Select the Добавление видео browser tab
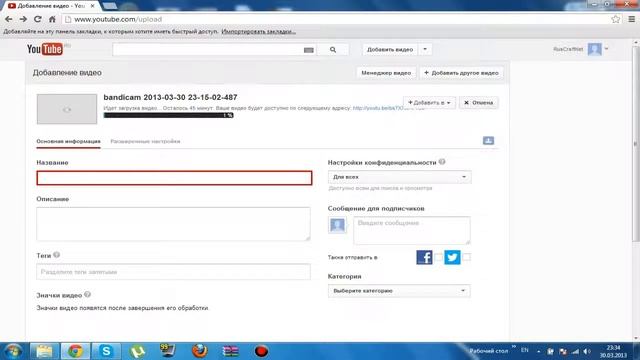 pyautogui.click(x=52, y=6)
